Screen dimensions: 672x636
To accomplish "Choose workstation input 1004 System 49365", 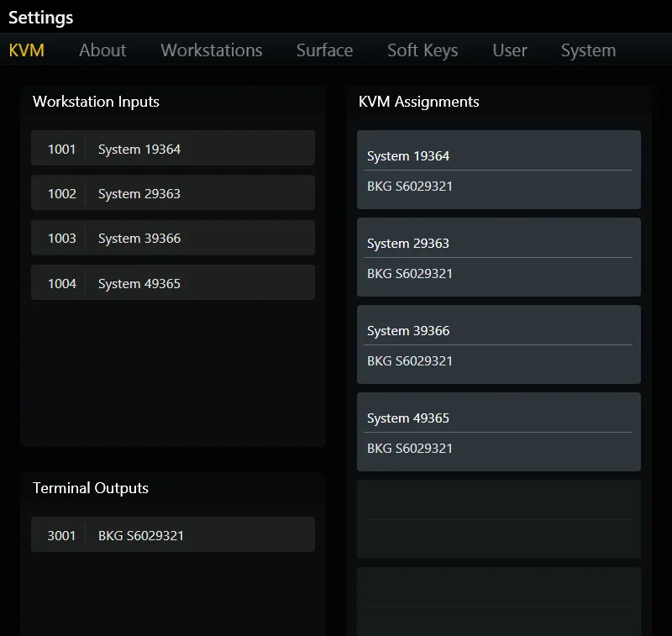I will point(173,283).
